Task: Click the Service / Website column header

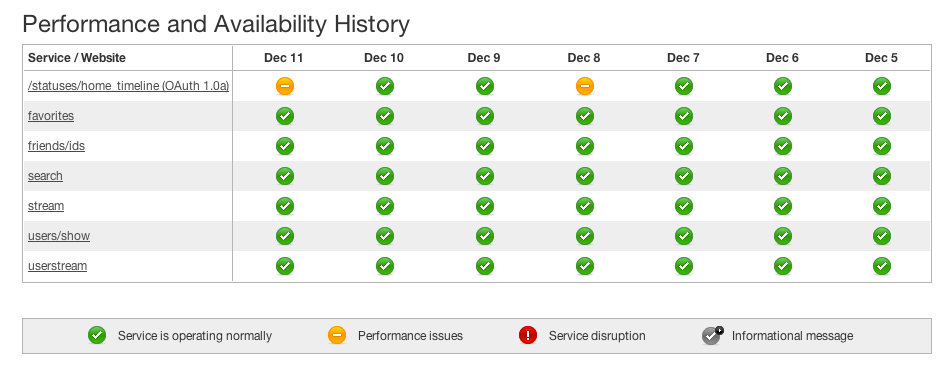Action: pyautogui.click(x=77, y=58)
